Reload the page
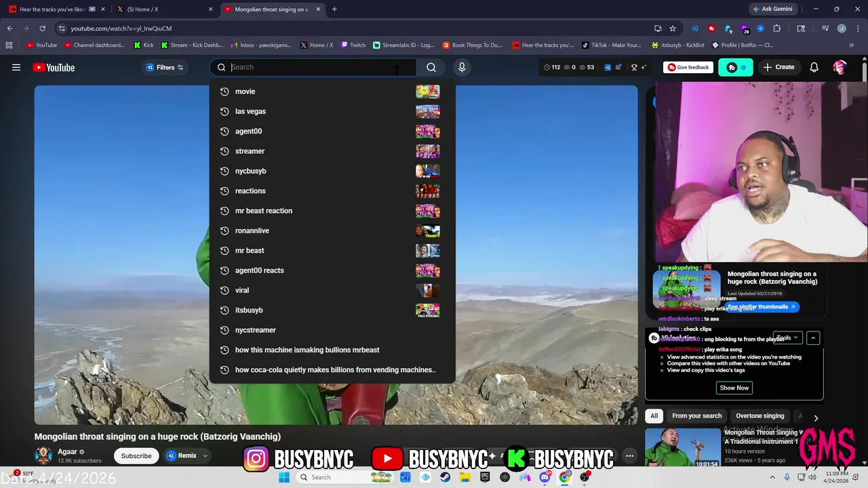This screenshot has width=868, height=488. [x=42, y=28]
